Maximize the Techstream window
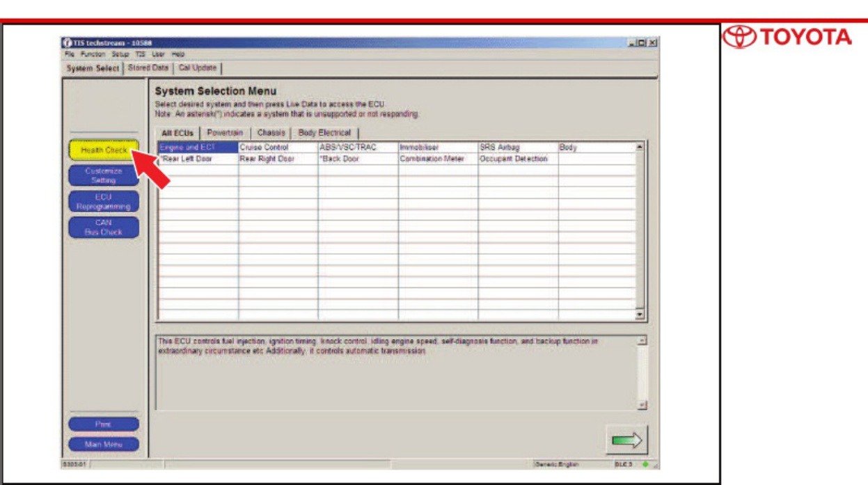868x485 pixels. (x=641, y=43)
